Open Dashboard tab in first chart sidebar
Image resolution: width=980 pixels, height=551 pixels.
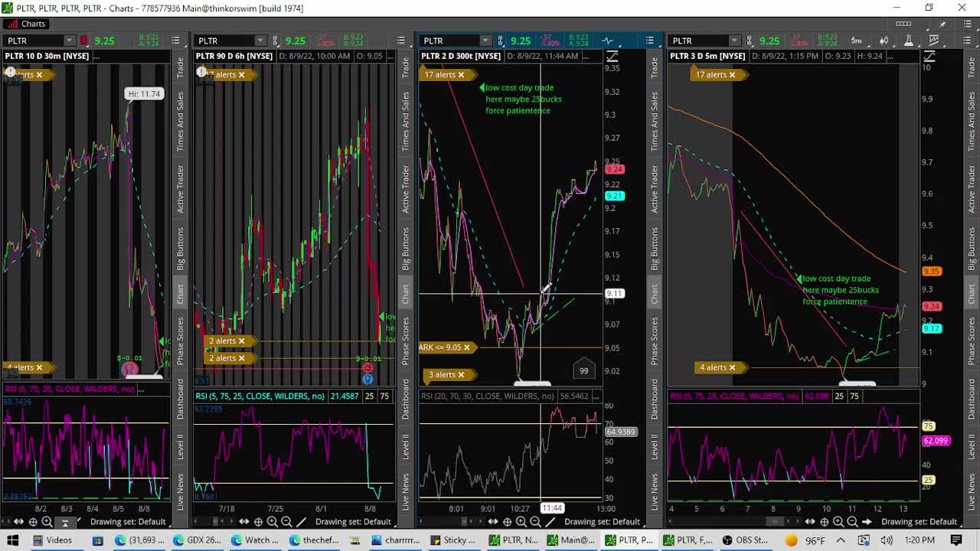pos(181,399)
